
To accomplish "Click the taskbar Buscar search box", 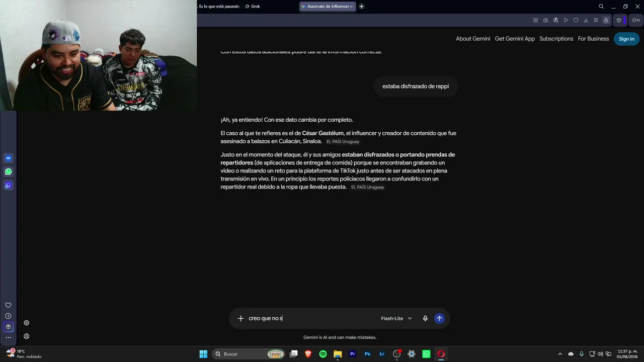I will click(x=249, y=354).
